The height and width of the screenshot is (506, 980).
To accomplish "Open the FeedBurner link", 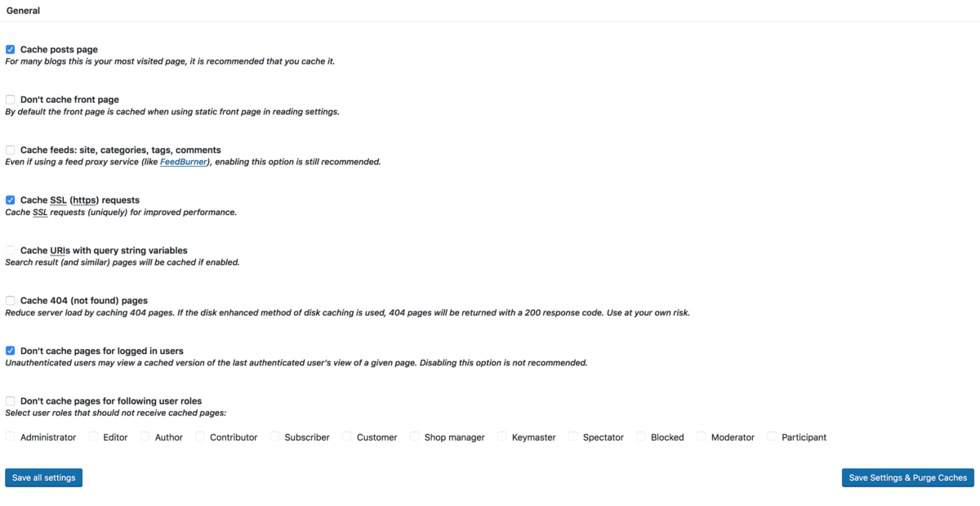I will tap(183, 161).
